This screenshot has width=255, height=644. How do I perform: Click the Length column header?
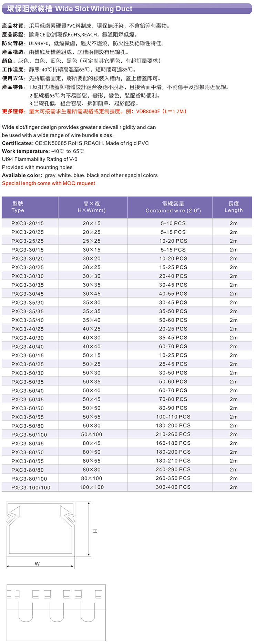(234, 207)
